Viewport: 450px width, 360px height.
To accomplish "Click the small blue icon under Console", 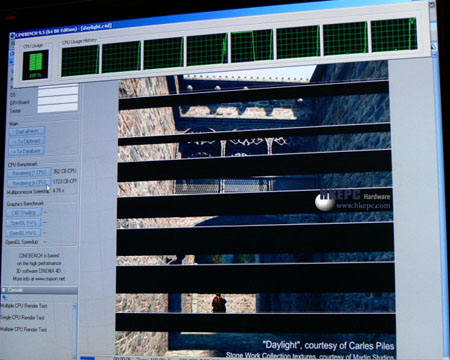I will click(5, 298).
